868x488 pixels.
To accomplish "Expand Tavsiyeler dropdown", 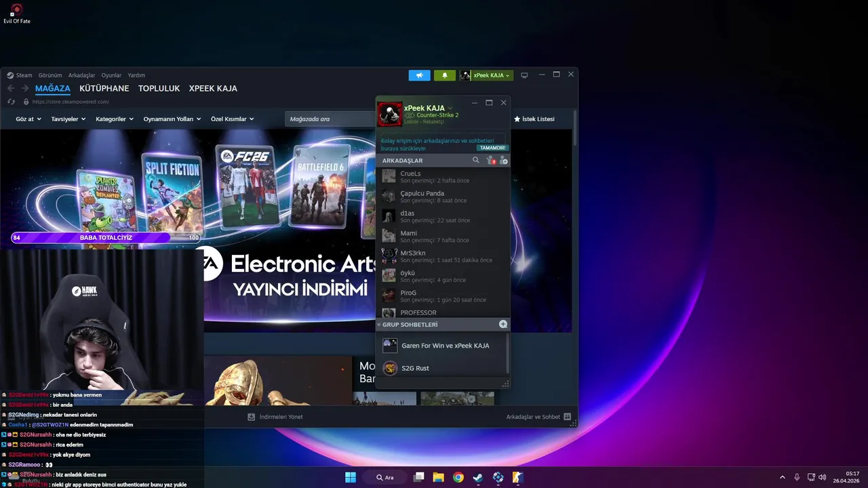I will coord(68,119).
